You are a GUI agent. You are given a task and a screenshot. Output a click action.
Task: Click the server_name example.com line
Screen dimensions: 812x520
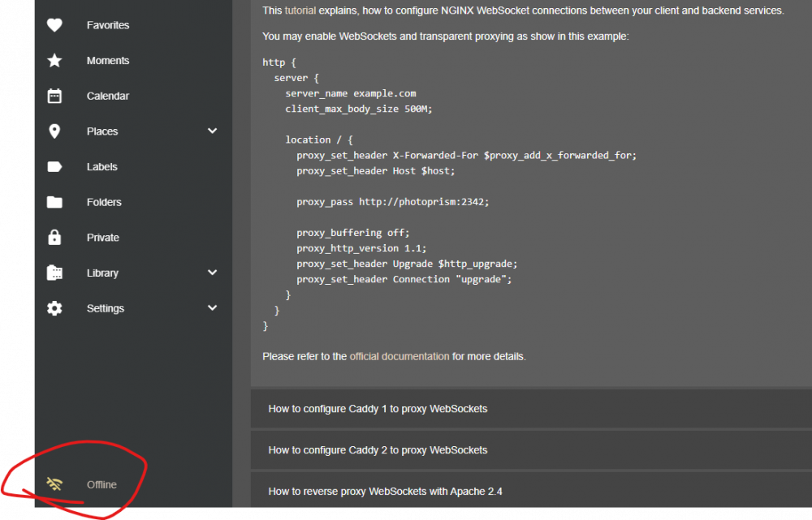click(351, 93)
